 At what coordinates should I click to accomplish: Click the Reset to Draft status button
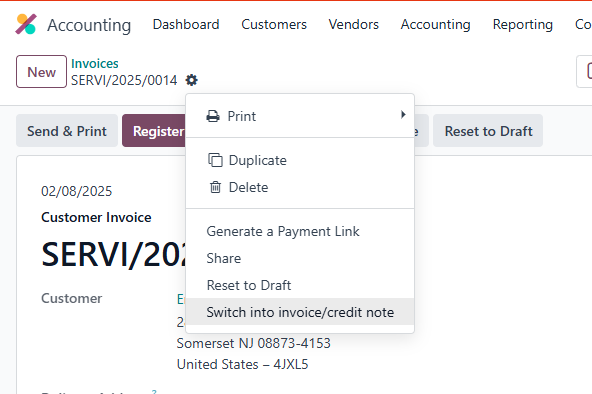488,131
